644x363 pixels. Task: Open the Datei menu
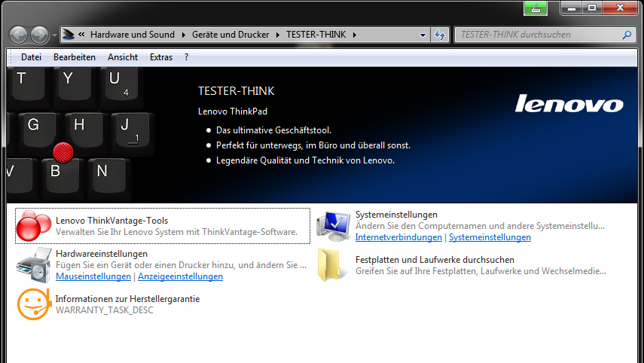[x=31, y=57]
